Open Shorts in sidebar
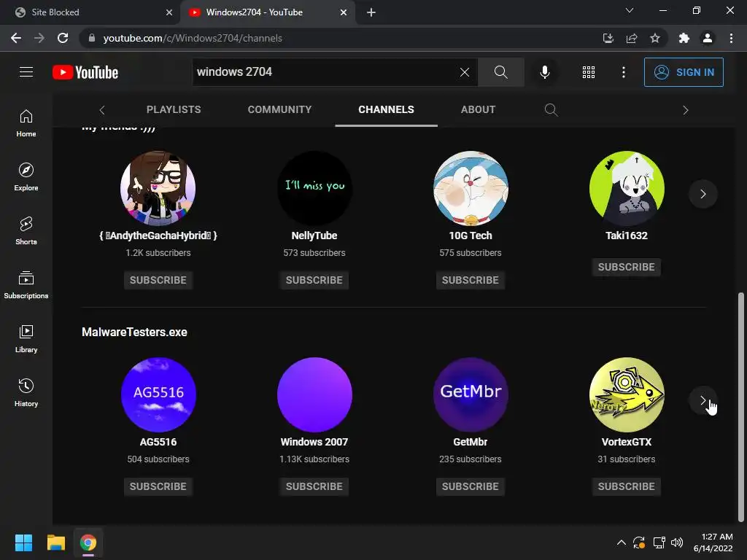 click(x=26, y=231)
